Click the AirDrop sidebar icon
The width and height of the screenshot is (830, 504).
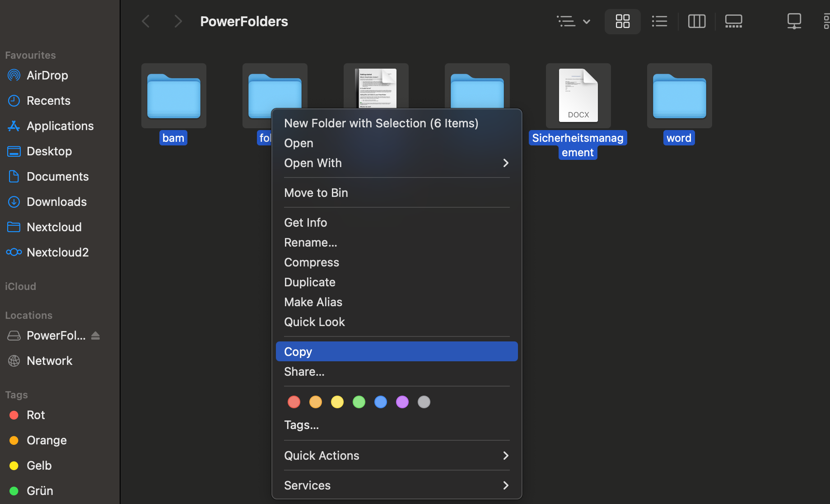click(x=14, y=75)
